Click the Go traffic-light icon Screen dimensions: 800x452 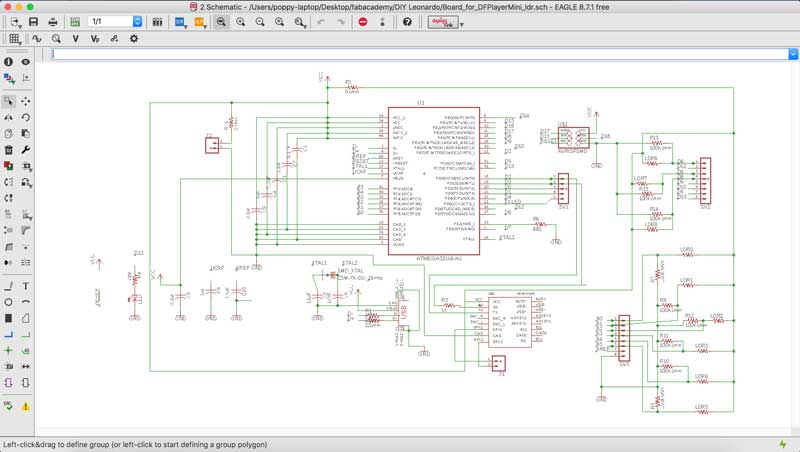pos(382,22)
